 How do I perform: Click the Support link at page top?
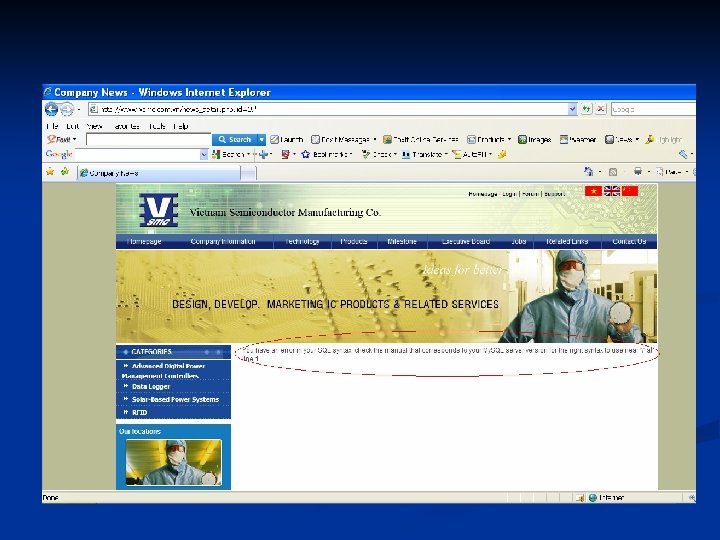[554, 194]
